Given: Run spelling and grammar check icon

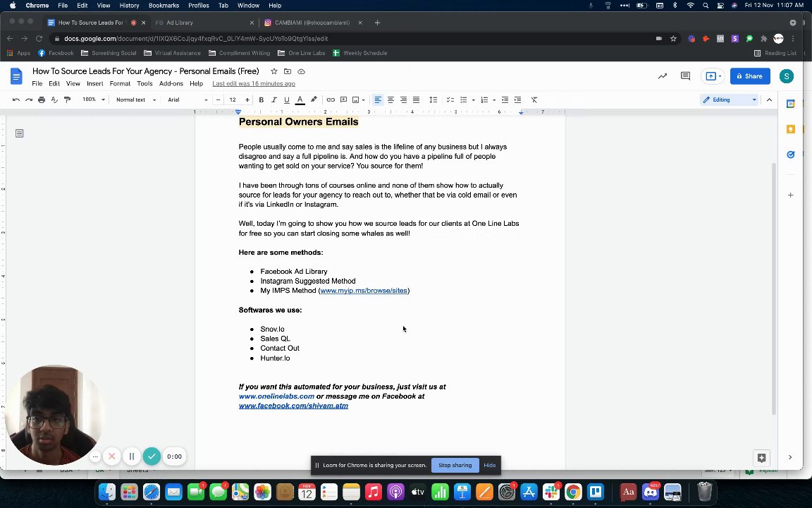Looking at the screenshot, I should (x=54, y=99).
